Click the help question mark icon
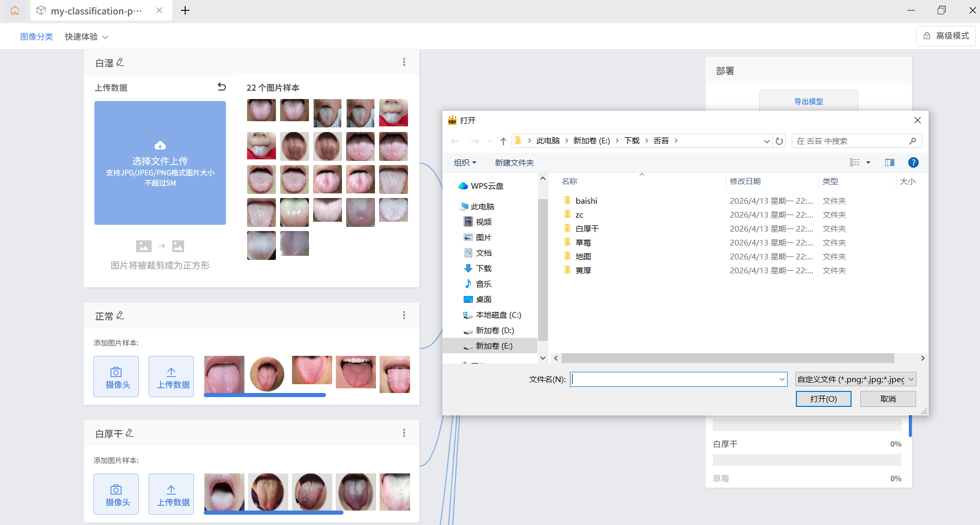The image size is (980, 525). pos(913,162)
